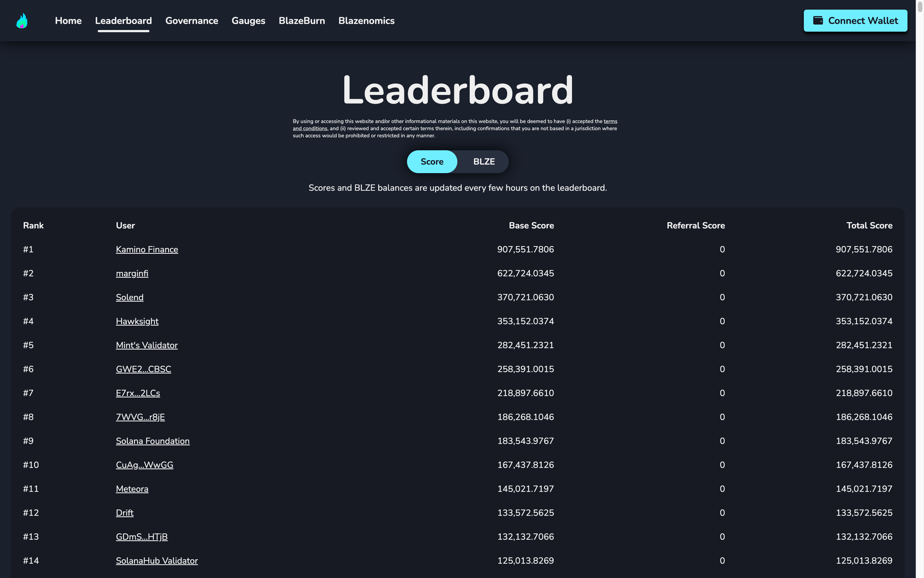Open 7WVG...r8jE wallet link
This screenshot has width=924, height=578.
(141, 417)
